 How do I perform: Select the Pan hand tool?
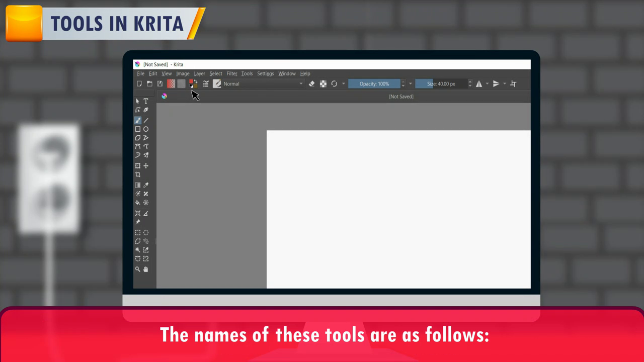pos(146,269)
